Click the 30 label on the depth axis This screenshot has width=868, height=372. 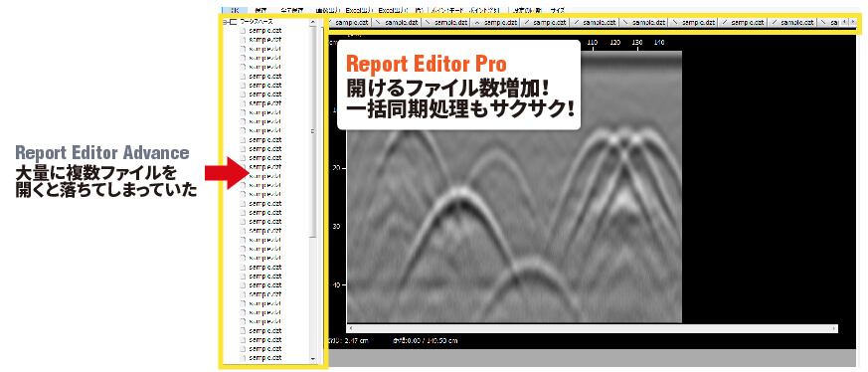click(x=338, y=227)
